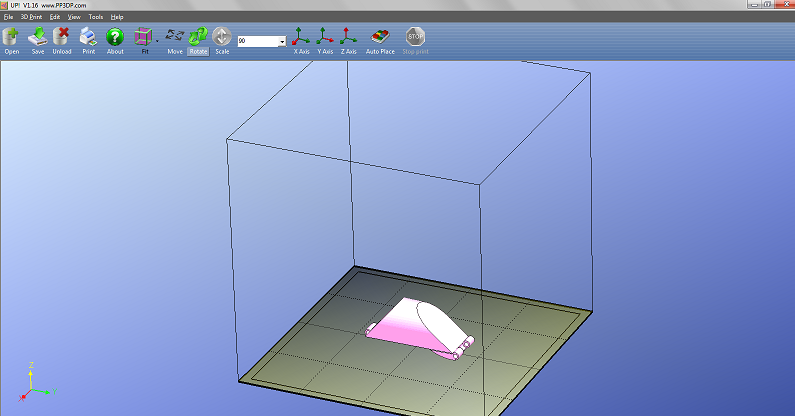Open the File menu
This screenshot has width=795, height=416.
coord(8,17)
